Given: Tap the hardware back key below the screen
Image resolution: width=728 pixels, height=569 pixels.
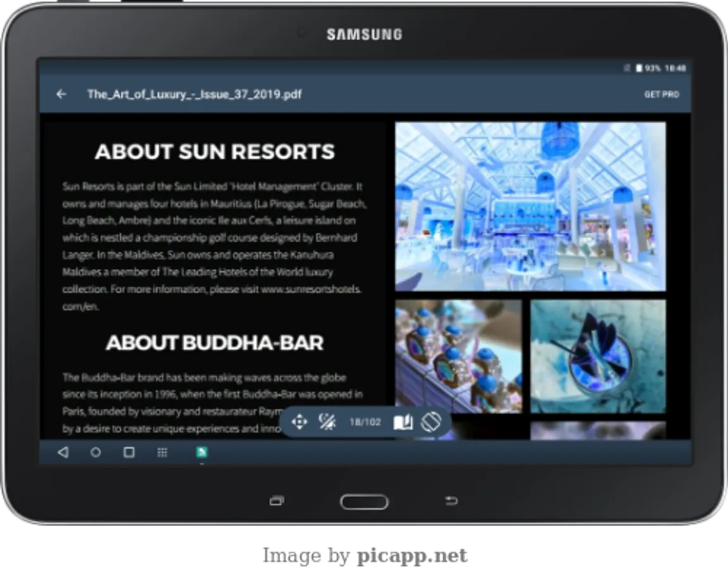Looking at the screenshot, I should 452,501.
